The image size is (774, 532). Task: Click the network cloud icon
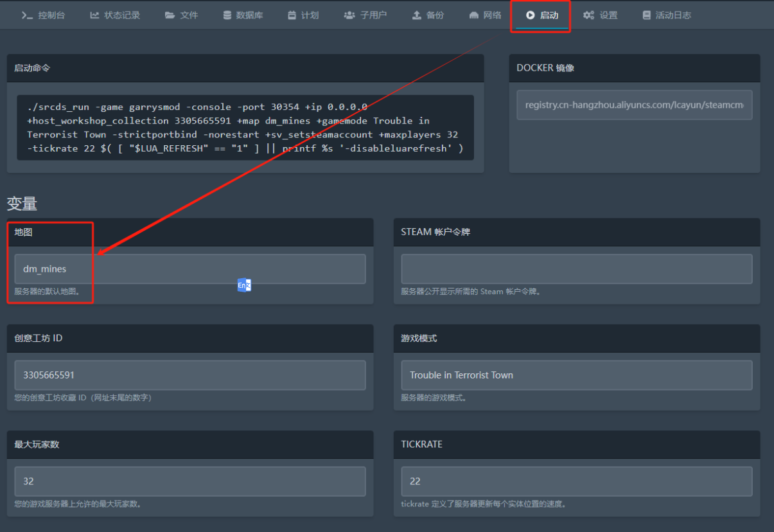coord(474,15)
